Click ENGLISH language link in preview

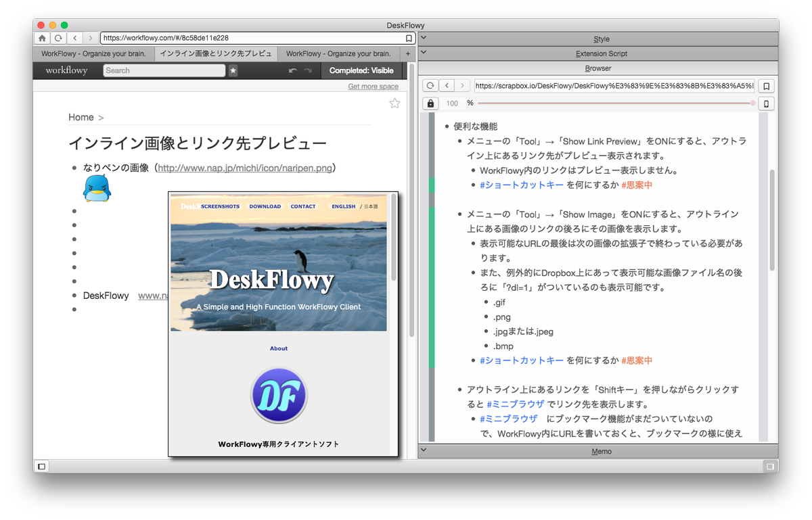coord(343,206)
